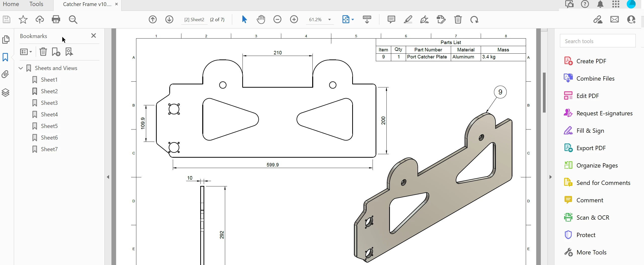Upload the file to cloud
The width and height of the screenshot is (644, 265).
40,19
